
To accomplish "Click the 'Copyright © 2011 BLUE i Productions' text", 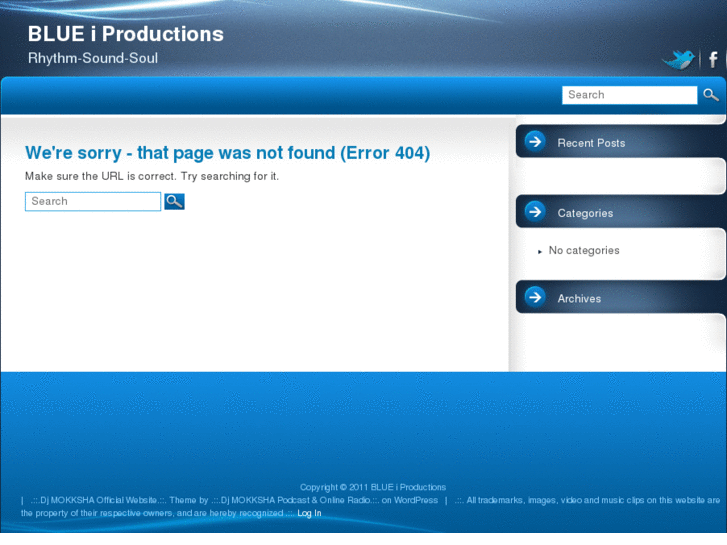I will tap(373, 487).
